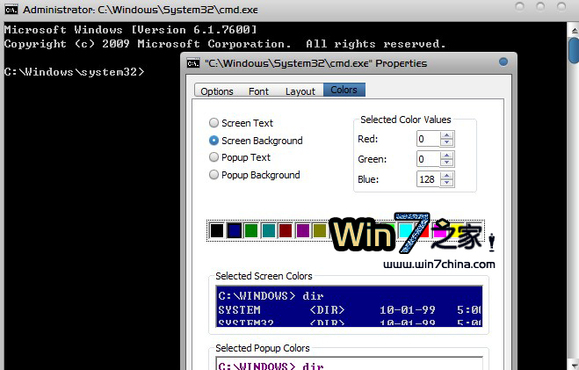The width and height of the screenshot is (579, 370).
Task: Open the Font tab
Action: (258, 91)
